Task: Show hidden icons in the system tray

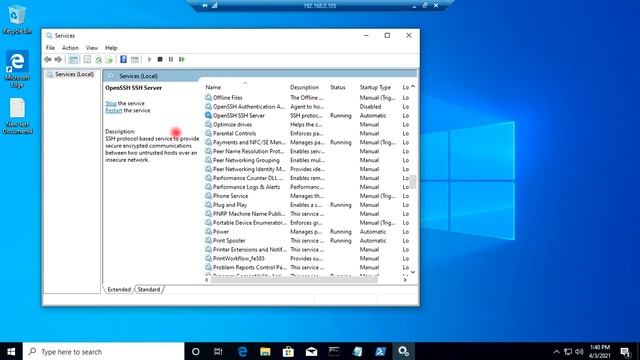Action: 556,351
